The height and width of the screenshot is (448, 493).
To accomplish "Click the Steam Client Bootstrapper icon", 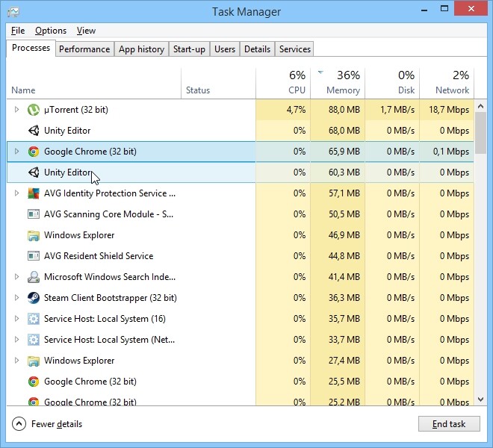I will (x=34, y=298).
